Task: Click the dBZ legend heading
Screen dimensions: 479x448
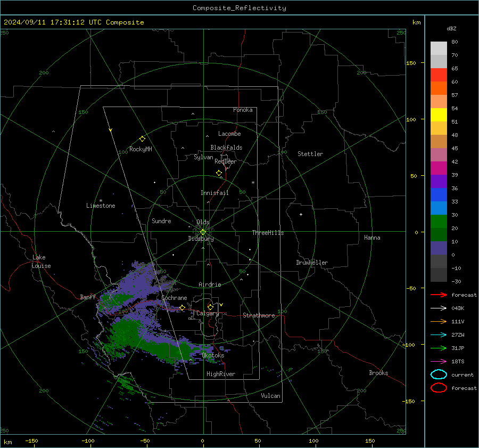Action: pyautogui.click(x=451, y=29)
